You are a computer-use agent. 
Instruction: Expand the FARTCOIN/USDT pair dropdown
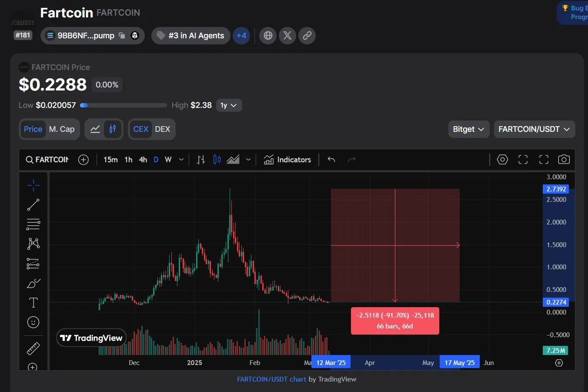534,129
